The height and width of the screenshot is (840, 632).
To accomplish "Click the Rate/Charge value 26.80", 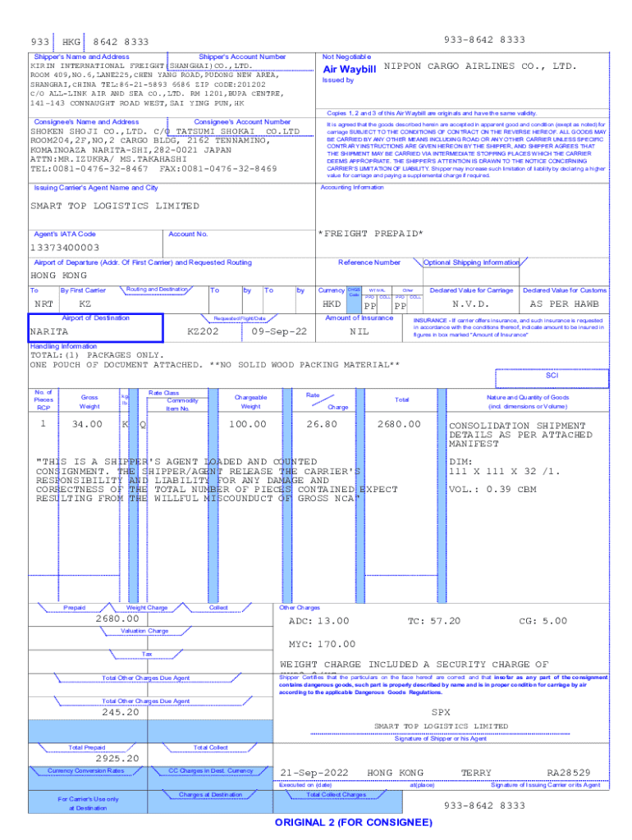I will coord(322,424).
